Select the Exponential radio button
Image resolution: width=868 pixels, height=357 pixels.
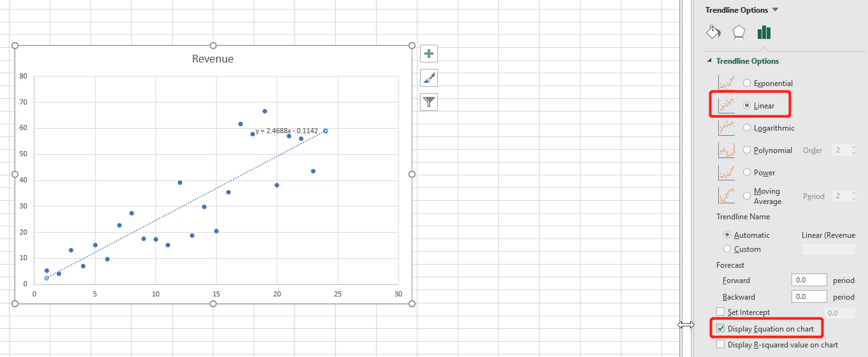point(747,83)
